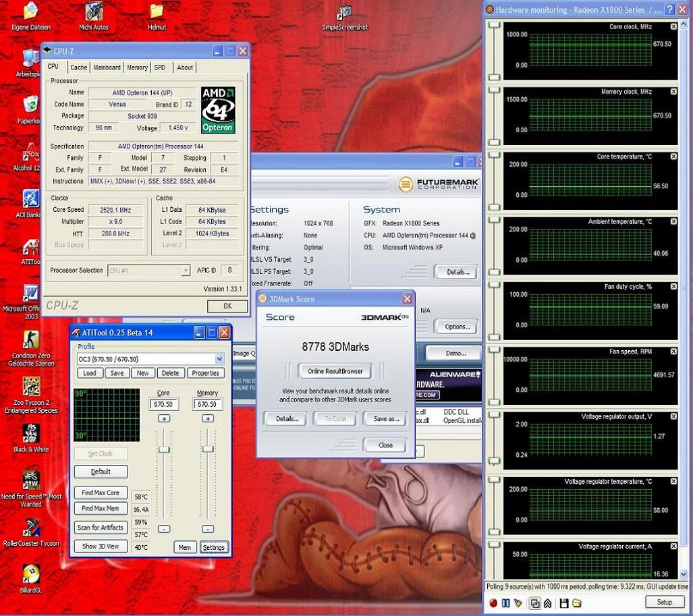This screenshot has height=616, width=693.
Task: Select the BillardGL desktop icon
Action: (x=31, y=579)
